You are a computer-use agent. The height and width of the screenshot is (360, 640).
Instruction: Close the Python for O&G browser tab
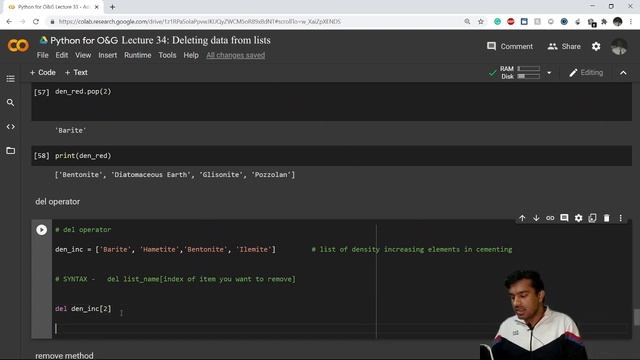click(97, 7)
